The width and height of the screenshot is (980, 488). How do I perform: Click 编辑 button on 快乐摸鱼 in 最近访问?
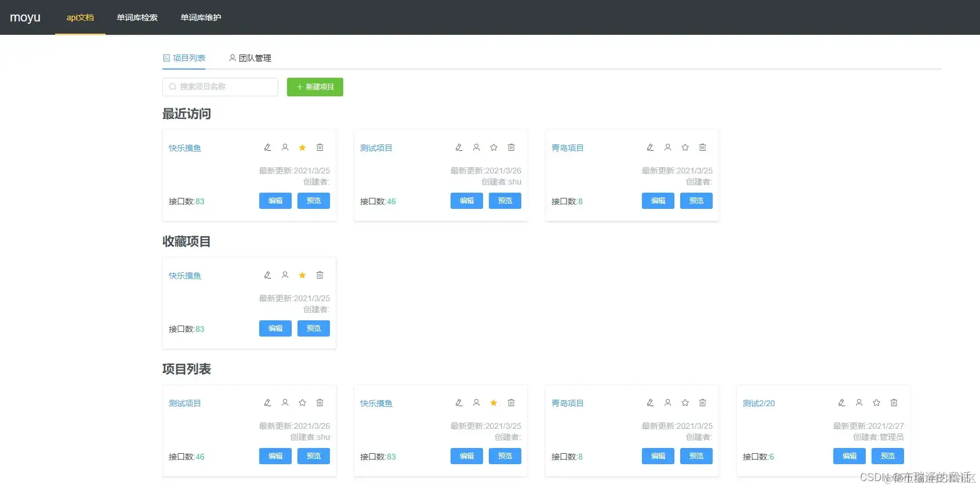click(275, 201)
